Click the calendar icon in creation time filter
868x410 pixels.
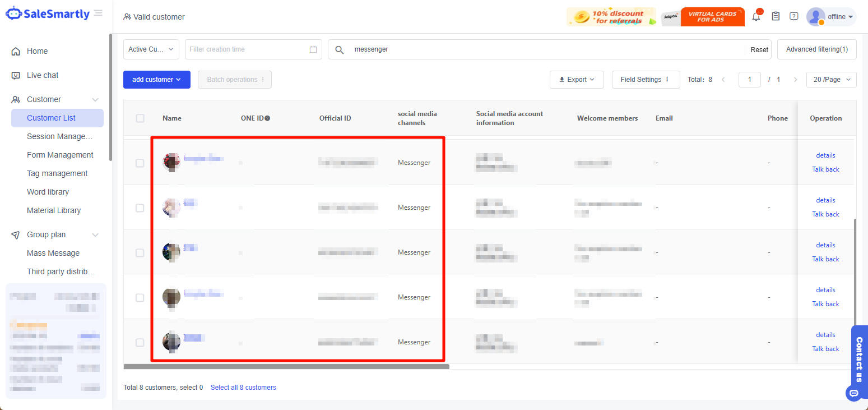(313, 49)
